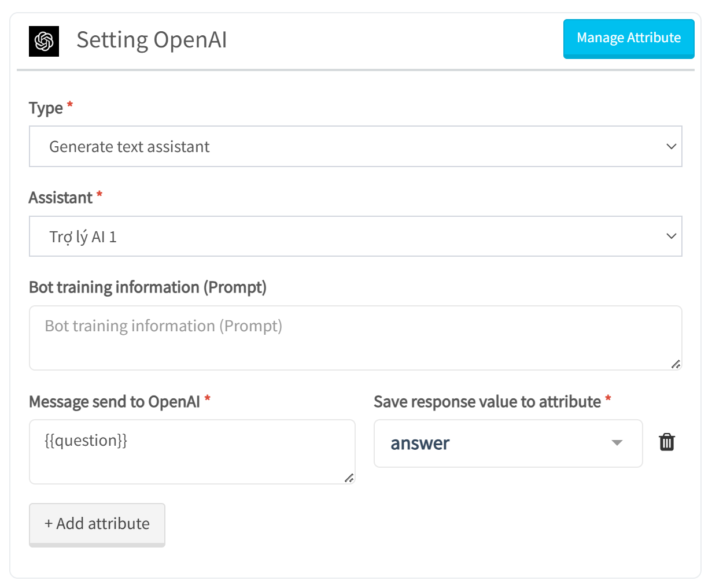The image size is (712, 588).
Task: Open the Assistant dropdown showing Trợ lý AI 1
Action: click(356, 236)
